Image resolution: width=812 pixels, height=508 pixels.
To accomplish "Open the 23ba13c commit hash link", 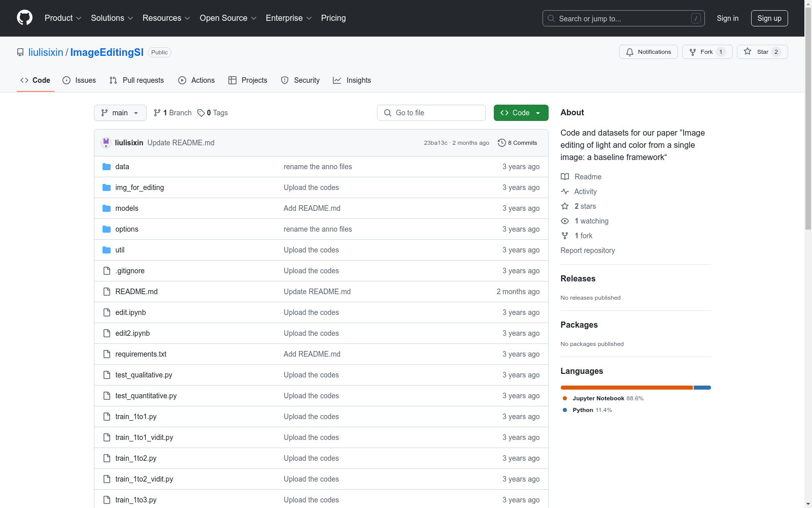I will click(x=435, y=143).
